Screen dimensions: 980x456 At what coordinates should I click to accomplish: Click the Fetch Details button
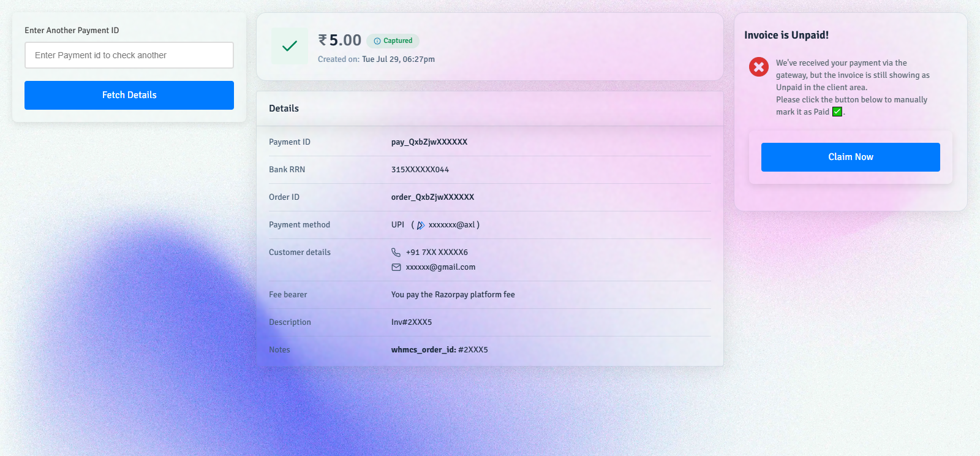pyautogui.click(x=129, y=95)
